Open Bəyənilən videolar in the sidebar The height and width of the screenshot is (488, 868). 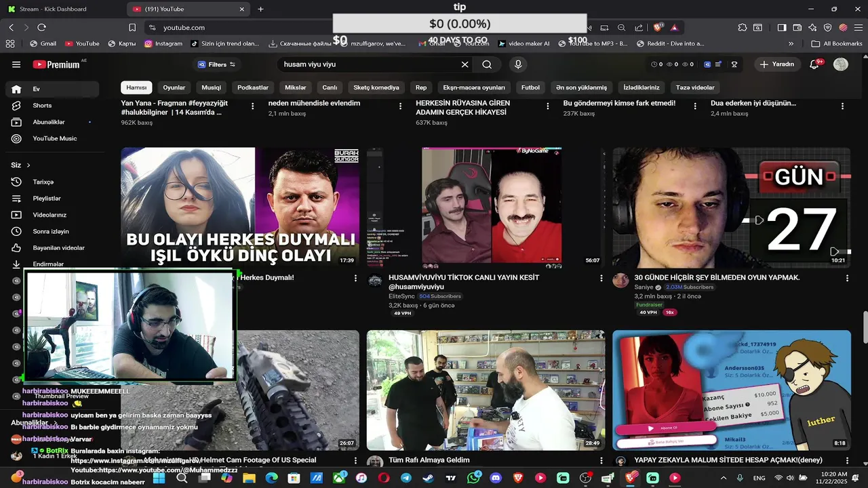point(52,248)
